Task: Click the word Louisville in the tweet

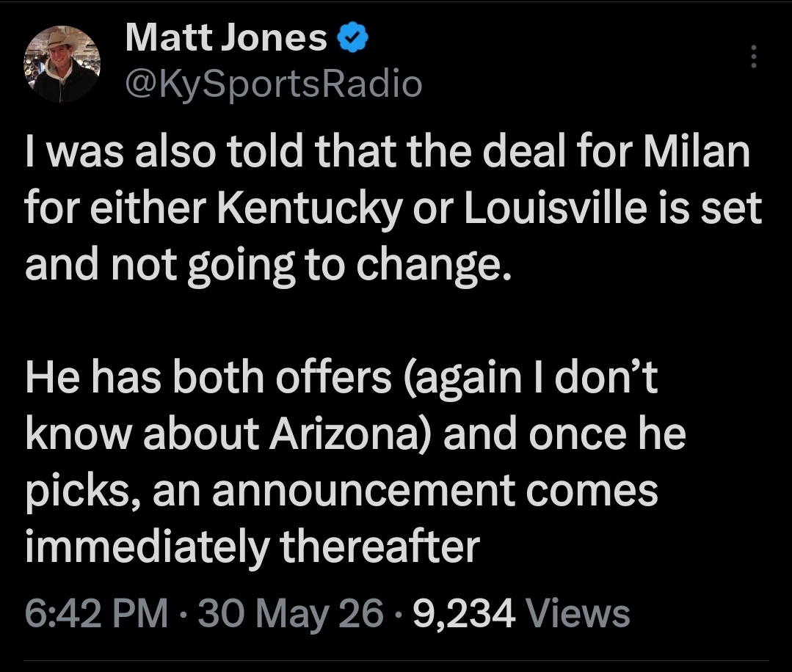Action: 555,208
